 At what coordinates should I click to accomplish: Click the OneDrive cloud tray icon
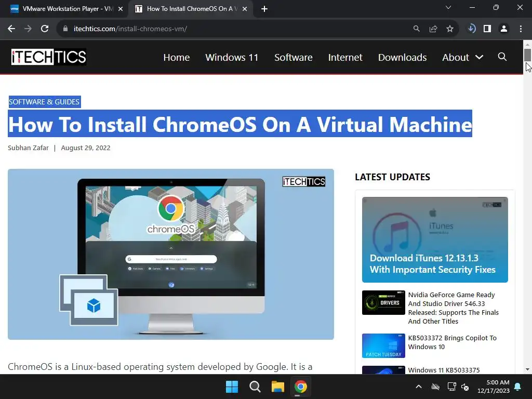435,387
